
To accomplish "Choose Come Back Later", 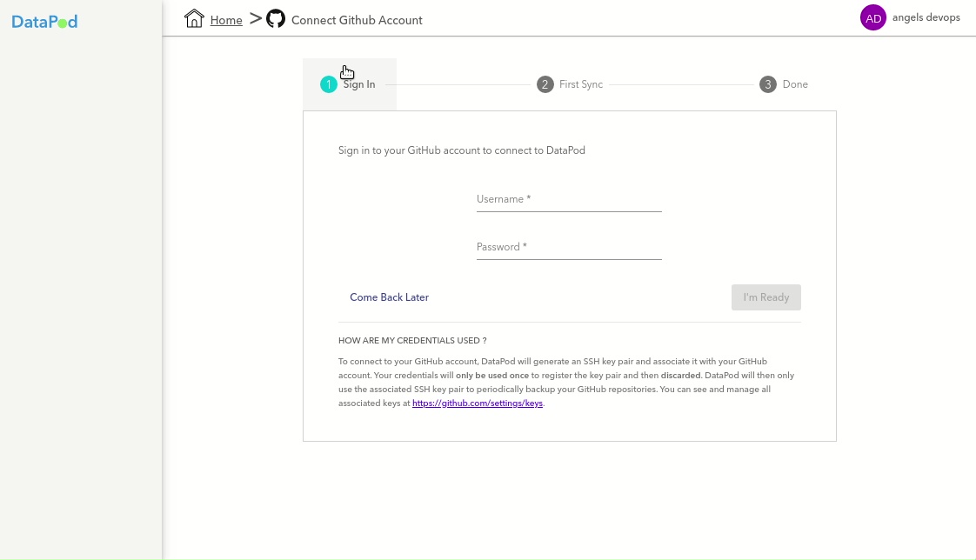I will tap(389, 297).
